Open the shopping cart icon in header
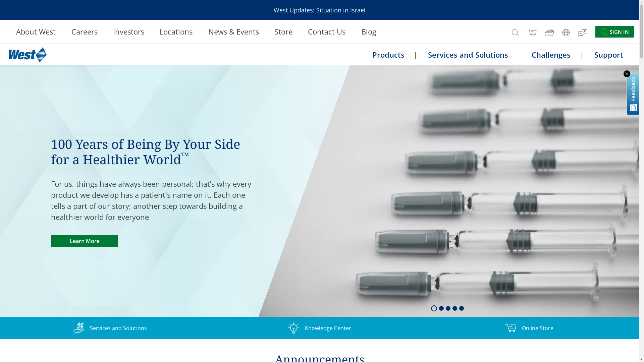The width and height of the screenshot is (644, 362). pos(532,33)
